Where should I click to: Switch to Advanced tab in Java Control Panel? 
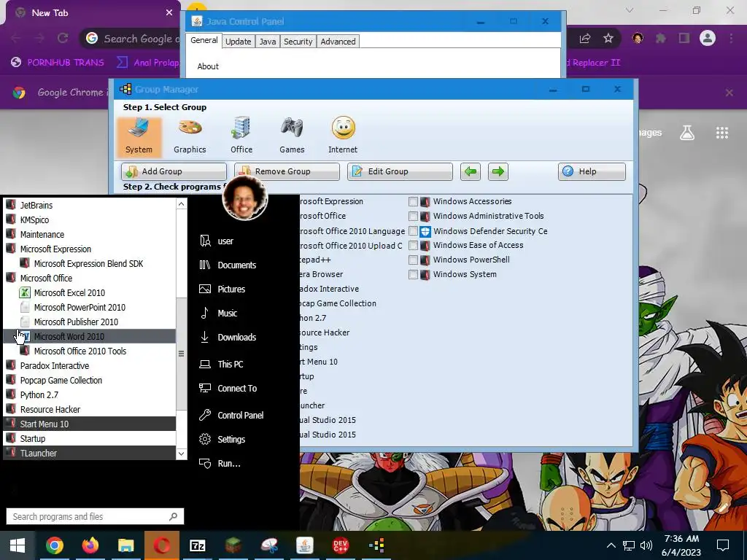tap(338, 42)
